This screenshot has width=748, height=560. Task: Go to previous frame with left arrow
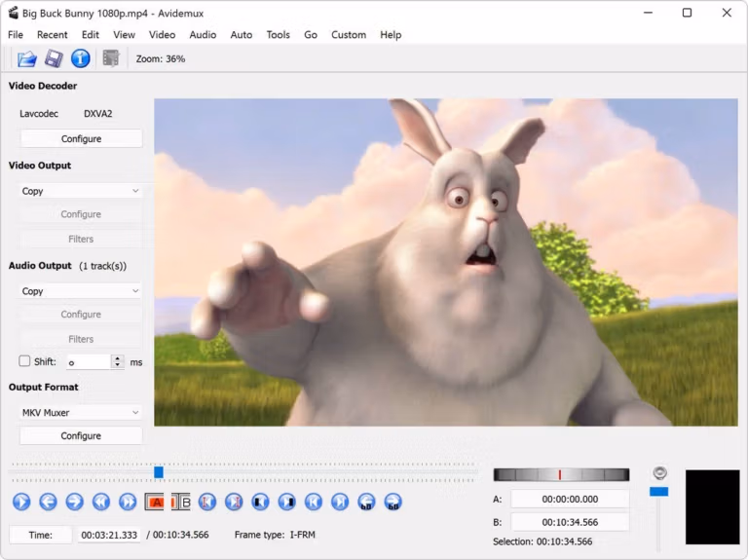pos(48,502)
